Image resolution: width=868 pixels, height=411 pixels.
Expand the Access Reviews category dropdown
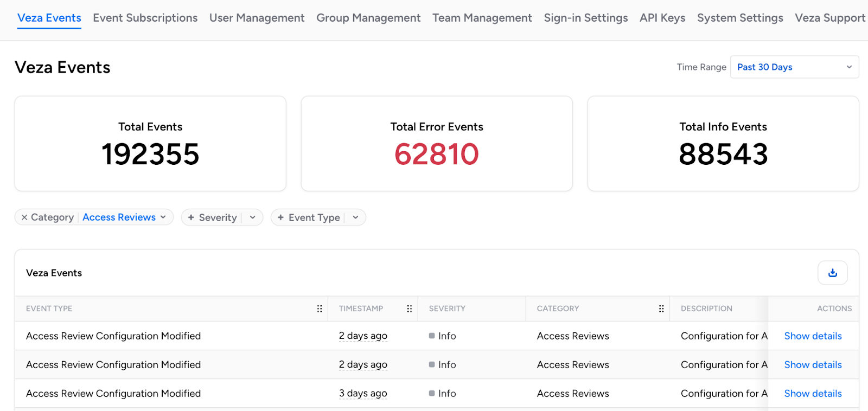pyautogui.click(x=124, y=217)
